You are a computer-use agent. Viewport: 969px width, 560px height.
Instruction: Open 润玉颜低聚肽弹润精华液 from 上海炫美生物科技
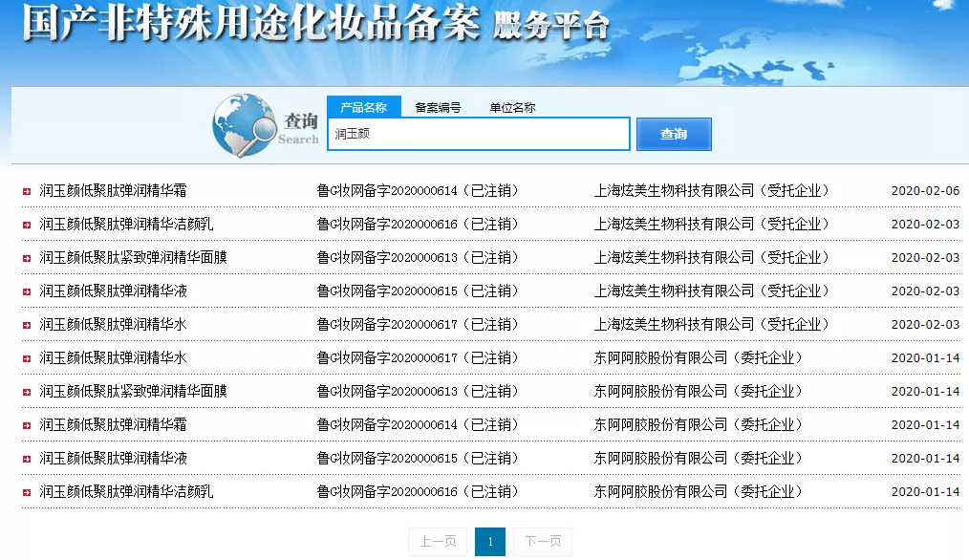(113, 291)
